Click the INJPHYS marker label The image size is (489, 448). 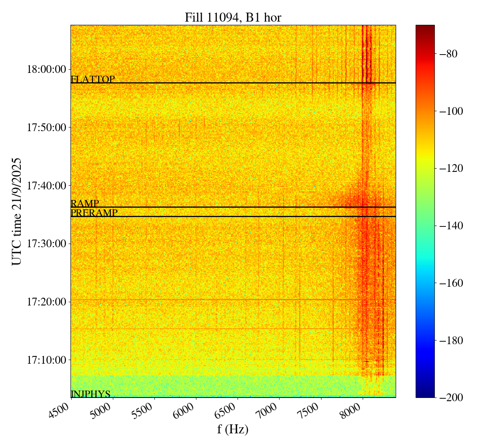(90, 394)
